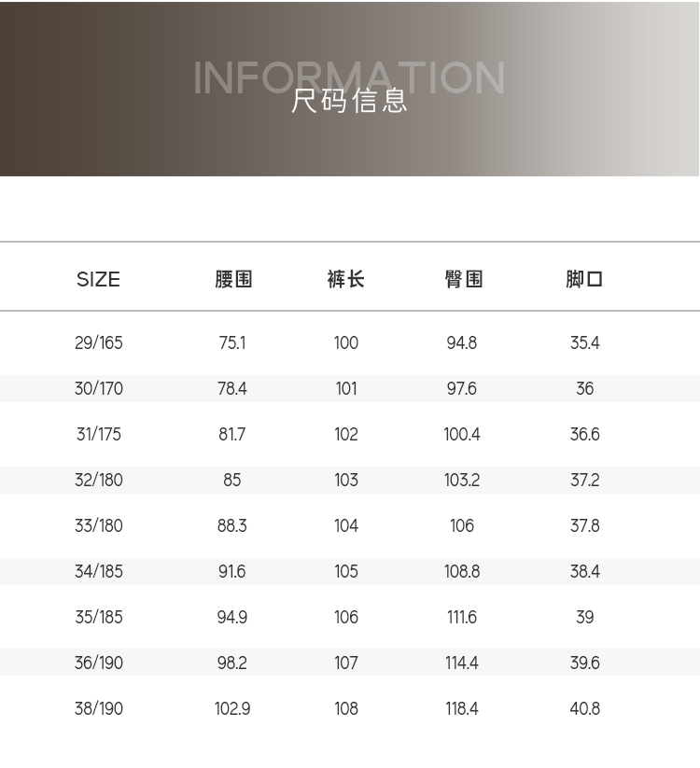Click the SIZE column header
The image size is (700, 768).
pyautogui.click(x=98, y=279)
